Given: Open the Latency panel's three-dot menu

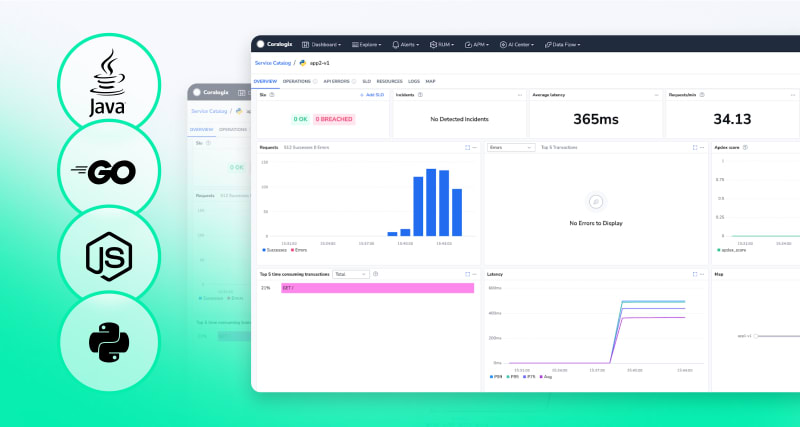Looking at the screenshot, I should (x=702, y=273).
